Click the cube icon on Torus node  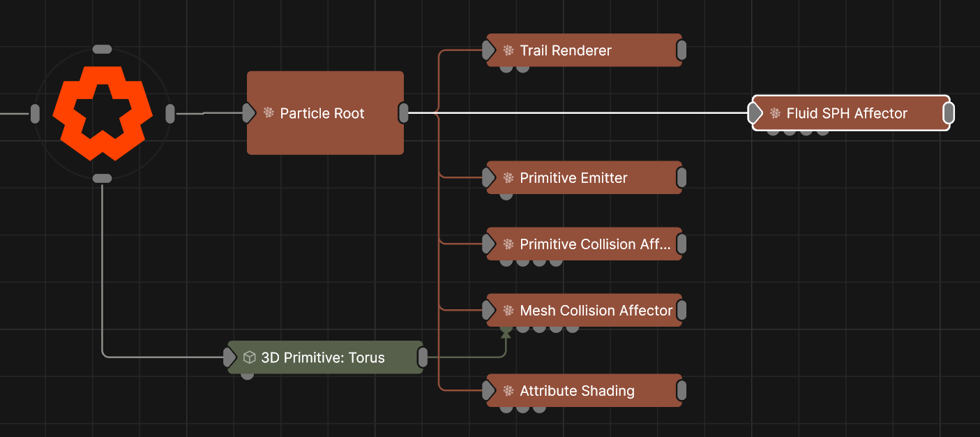249,357
